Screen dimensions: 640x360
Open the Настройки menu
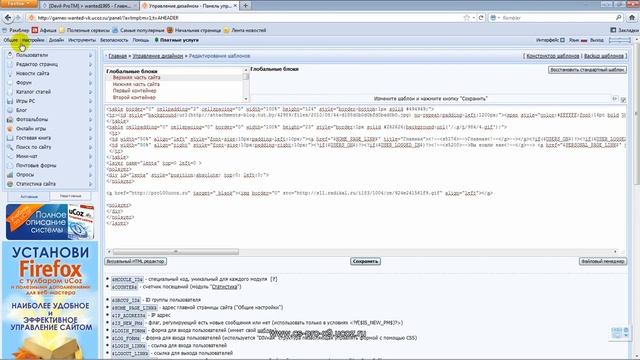coord(33,40)
